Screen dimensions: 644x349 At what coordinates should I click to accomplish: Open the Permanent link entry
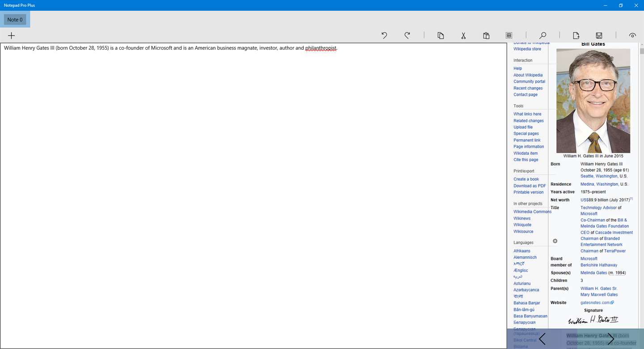click(x=527, y=140)
